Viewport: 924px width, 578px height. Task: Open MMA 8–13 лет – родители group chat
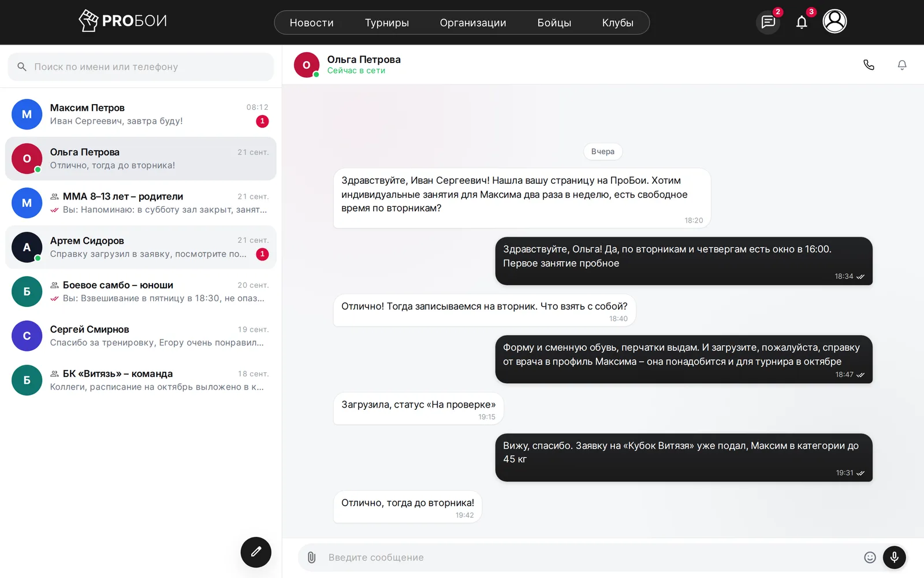(x=141, y=203)
